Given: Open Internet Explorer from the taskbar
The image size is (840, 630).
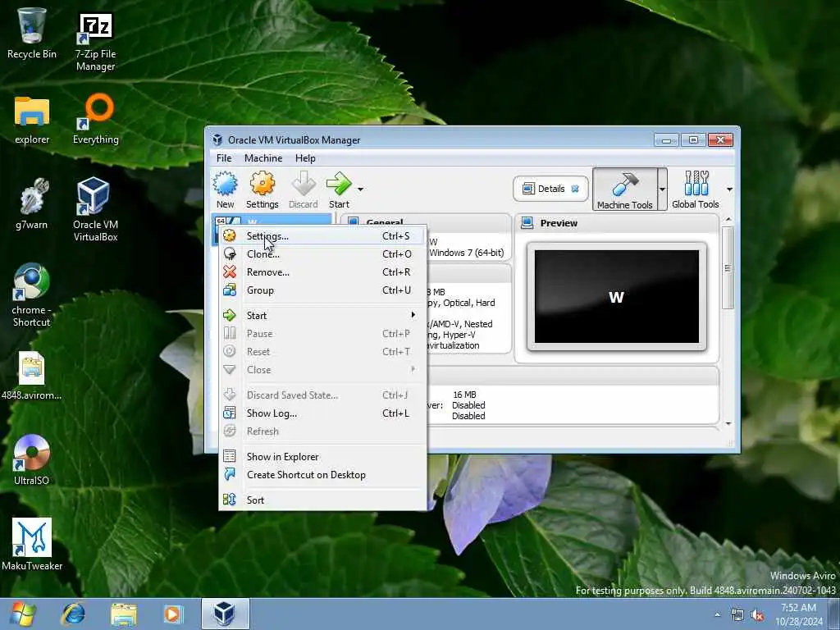Looking at the screenshot, I should pyautogui.click(x=73, y=614).
